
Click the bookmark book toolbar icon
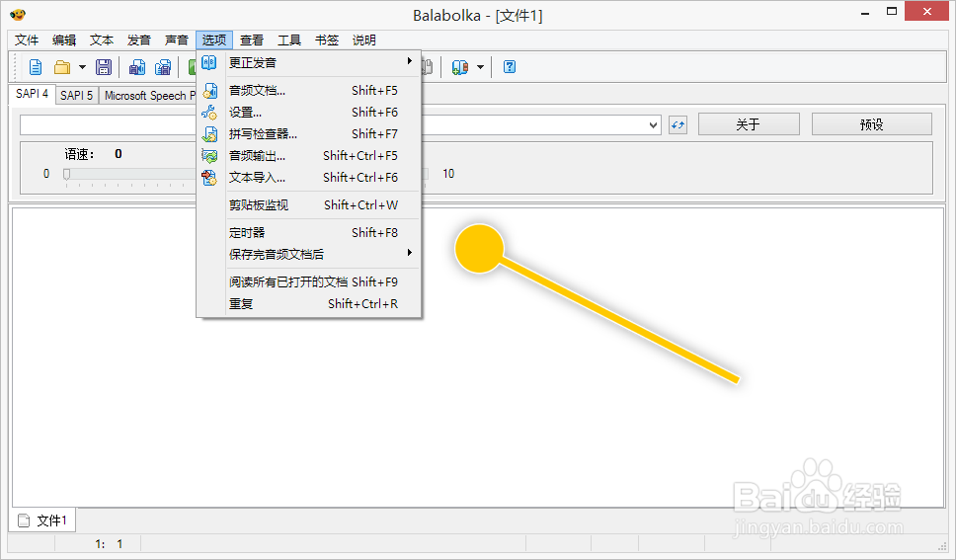click(x=460, y=67)
